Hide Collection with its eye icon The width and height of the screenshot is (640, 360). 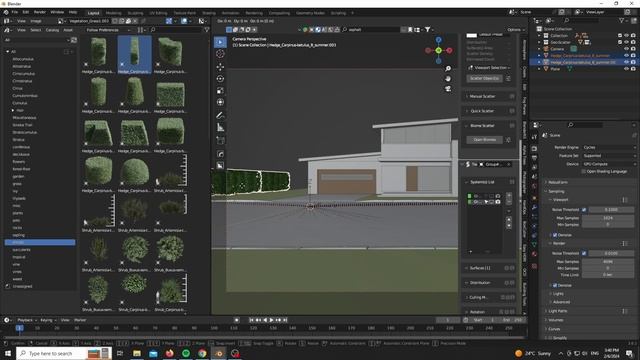tap(627, 36)
